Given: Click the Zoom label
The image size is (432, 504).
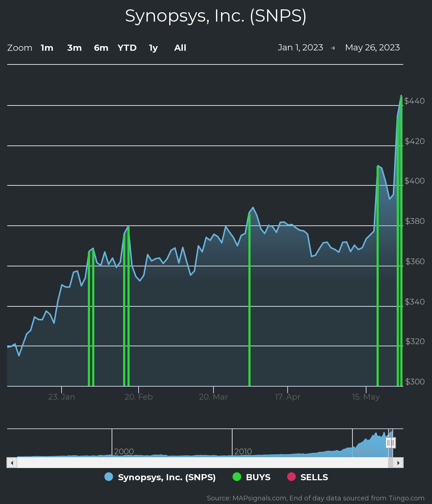Looking at the screenshot, I should pos(20,48).
